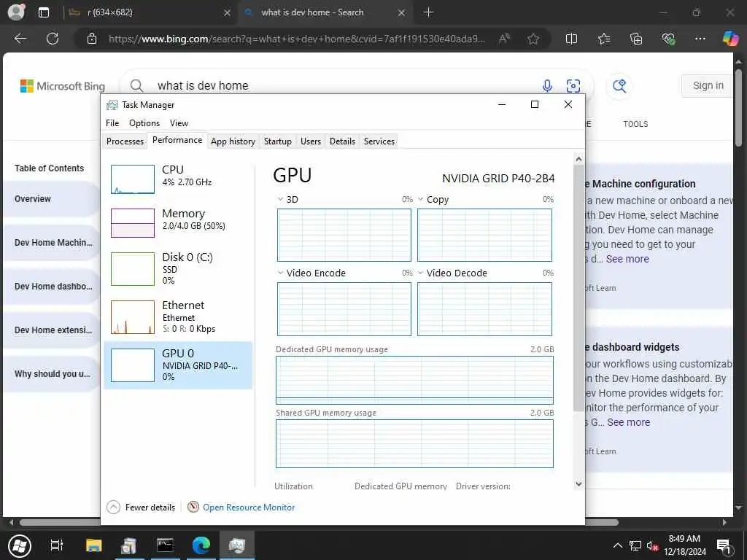The height and width of the screenshot is (560, 747).
Task: Collapse Task Manager with Fewer details
Action: [141, 507]
